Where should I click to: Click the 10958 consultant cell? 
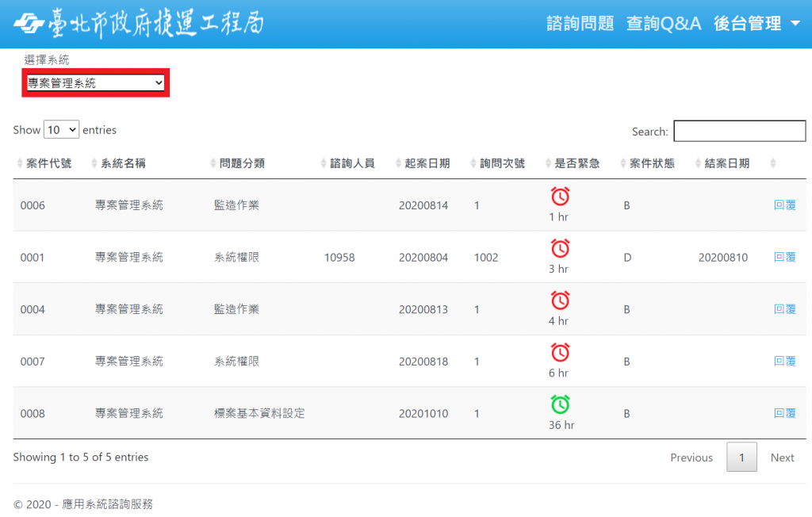339,258
